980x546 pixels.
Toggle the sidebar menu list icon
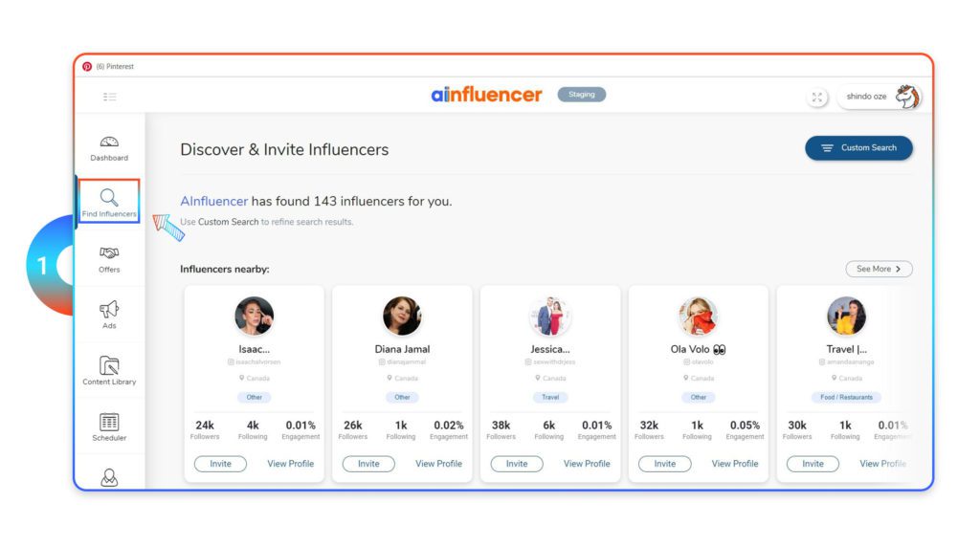110,97
